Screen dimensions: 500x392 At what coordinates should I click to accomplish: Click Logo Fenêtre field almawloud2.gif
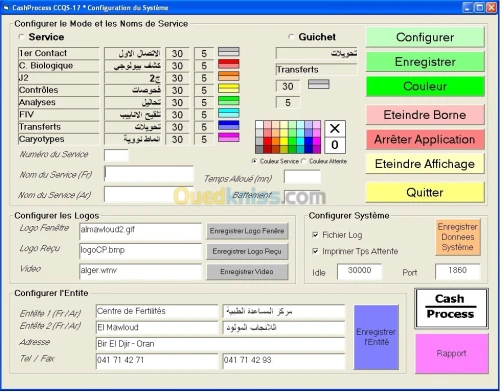[140, 231]
